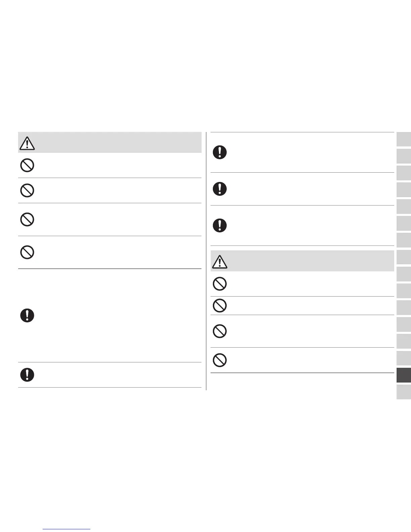Click the warning triangle in the left column header
This screenshot has height=532, width=411.
click(27, 143)
